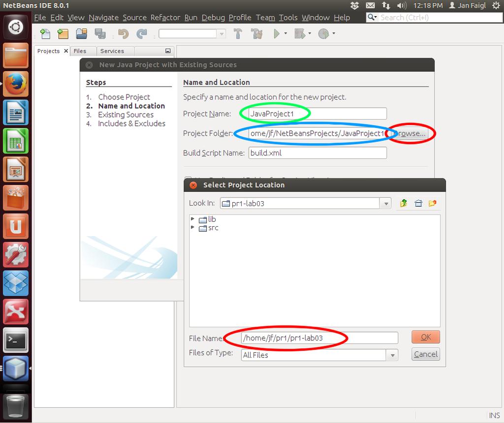This screenshot has height=423, width=504.
Task: Open the File menu
Action: tap(40, 17)
